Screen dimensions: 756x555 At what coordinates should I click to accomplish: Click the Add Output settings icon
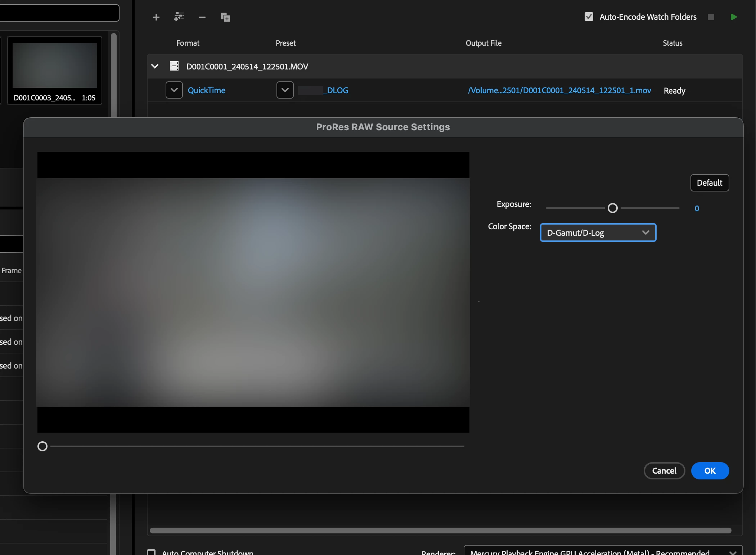[x=179, y=17]
